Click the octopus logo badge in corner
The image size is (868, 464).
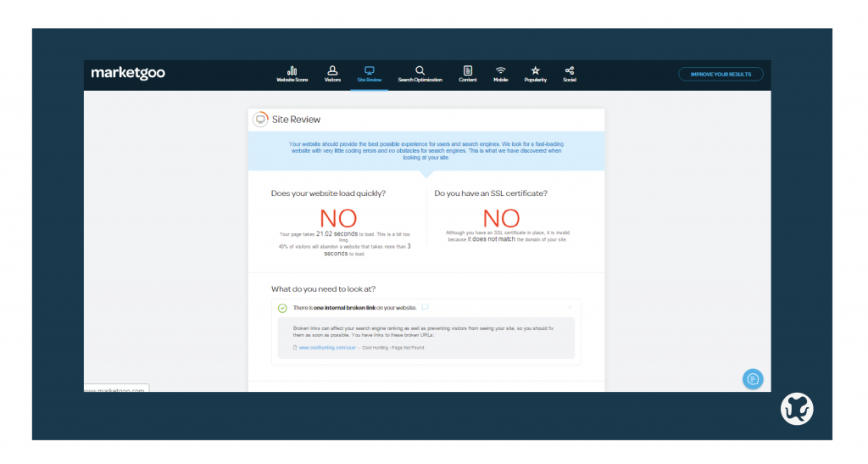(797, 409)
